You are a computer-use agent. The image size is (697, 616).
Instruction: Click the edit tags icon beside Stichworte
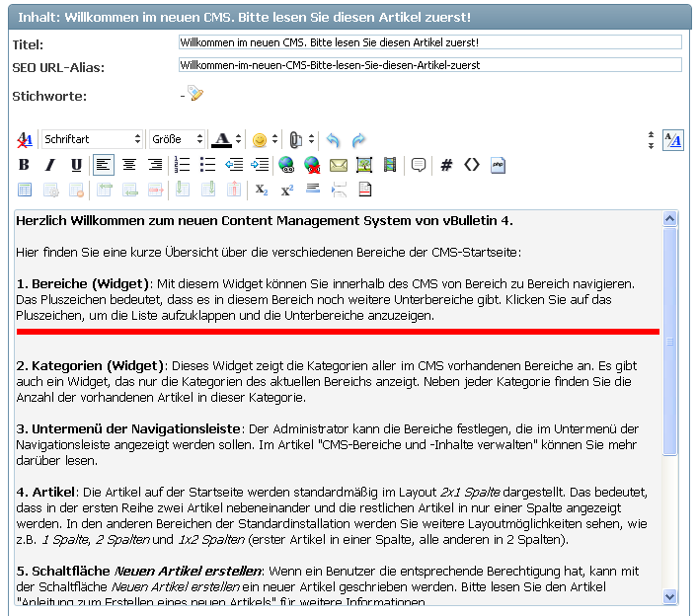(195, 94)
